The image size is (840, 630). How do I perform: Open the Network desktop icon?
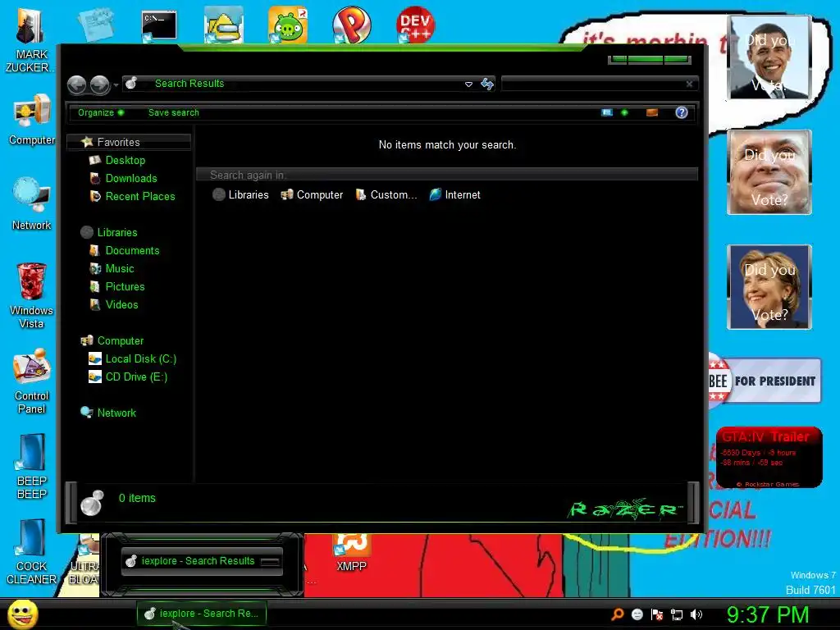pos(32,204)
